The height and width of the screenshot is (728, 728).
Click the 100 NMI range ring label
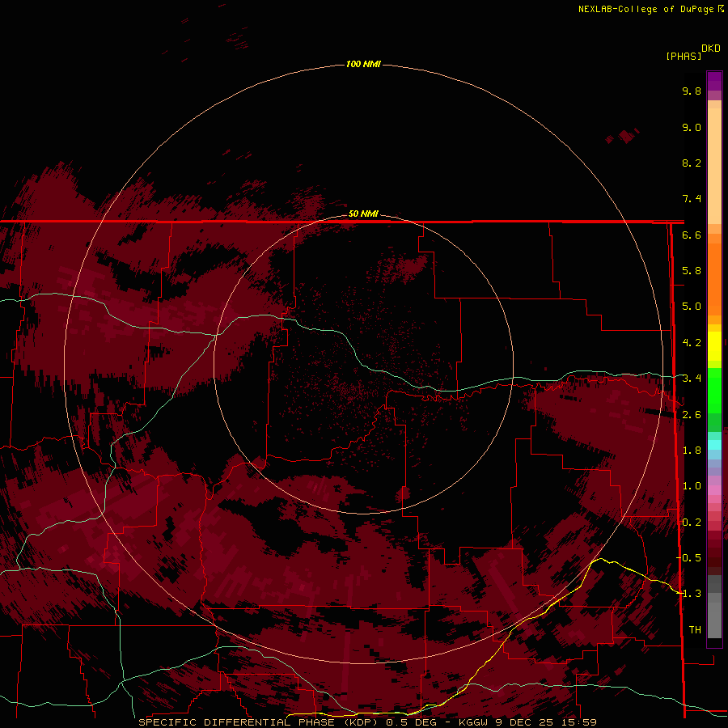363,64
